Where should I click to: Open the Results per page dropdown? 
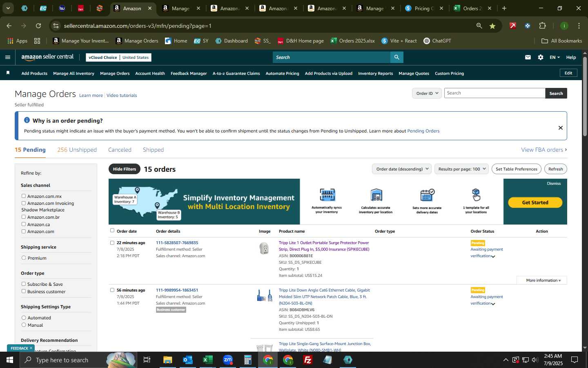[x=461, y=169]
